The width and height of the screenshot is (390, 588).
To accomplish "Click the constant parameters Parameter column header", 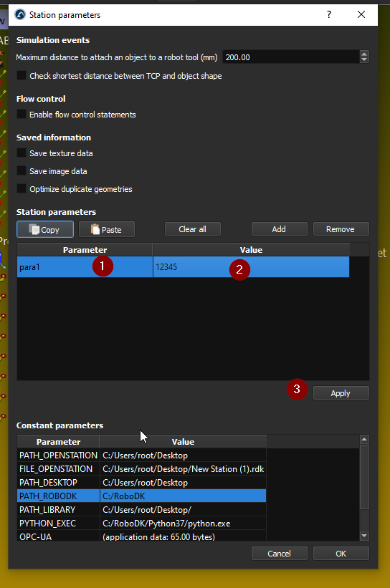I will point(58,442).
